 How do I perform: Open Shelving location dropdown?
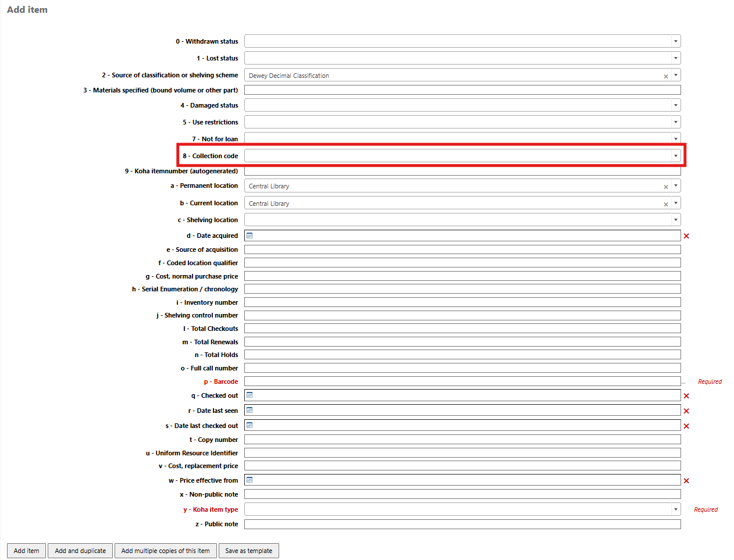(462, 220)
